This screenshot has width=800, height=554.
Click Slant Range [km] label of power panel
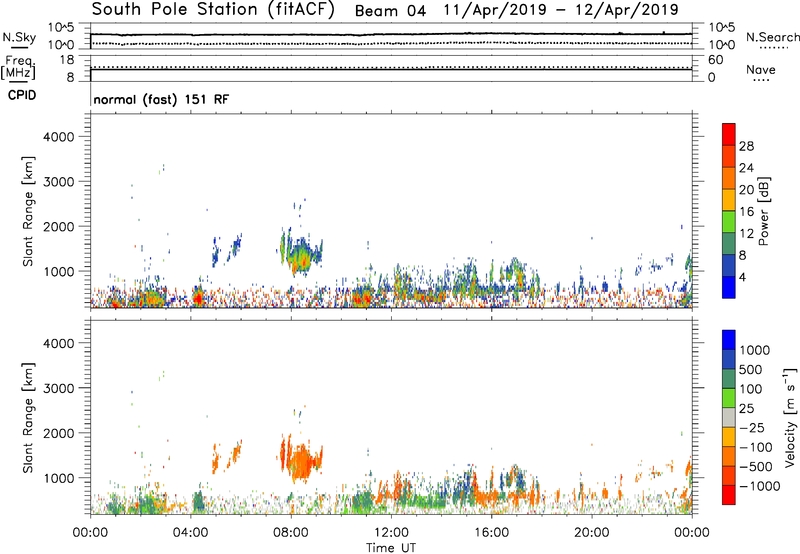pyautogui.click(x=28, y=211)
